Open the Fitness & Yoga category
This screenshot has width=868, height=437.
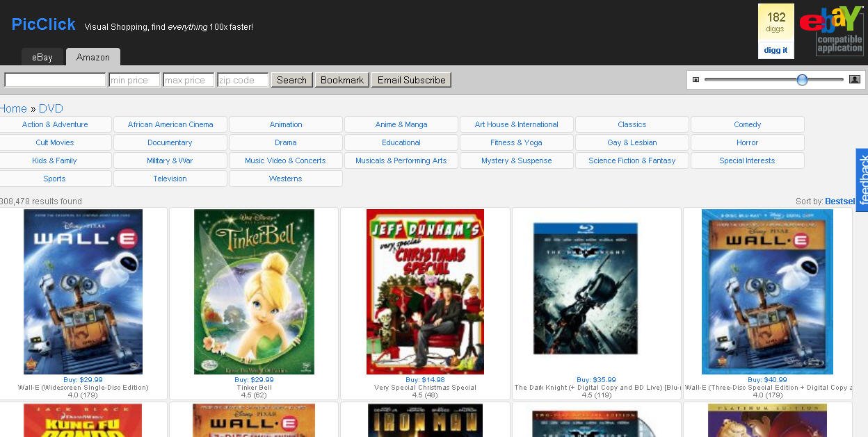click(x=517, y=142)
